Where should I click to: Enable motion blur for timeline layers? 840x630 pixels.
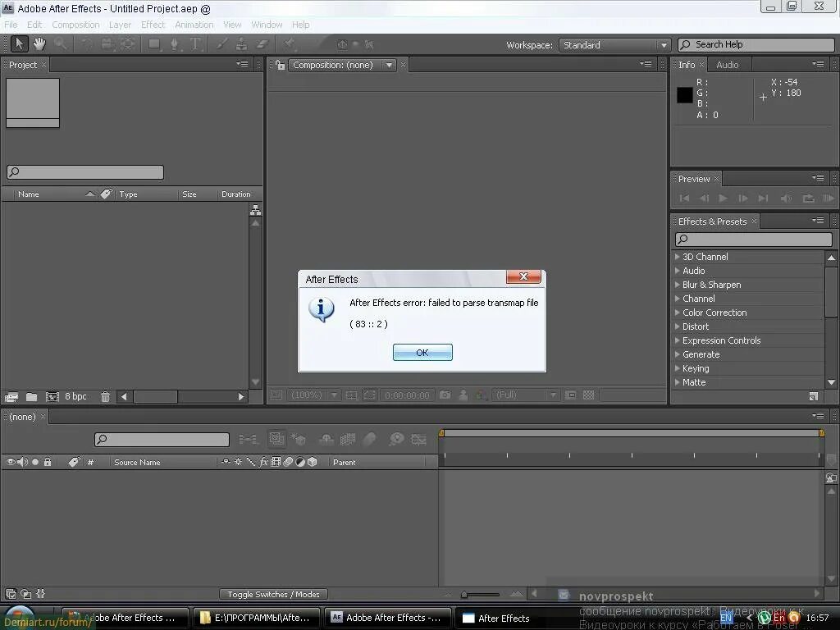click(370, 440)
